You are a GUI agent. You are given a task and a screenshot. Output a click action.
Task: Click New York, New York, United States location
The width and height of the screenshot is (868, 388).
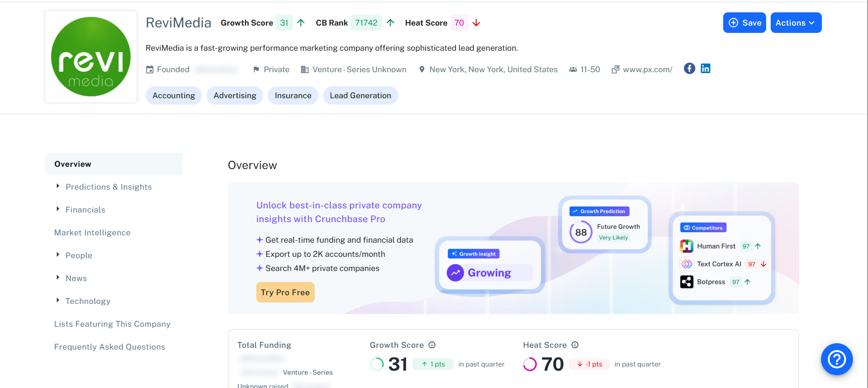493,69
